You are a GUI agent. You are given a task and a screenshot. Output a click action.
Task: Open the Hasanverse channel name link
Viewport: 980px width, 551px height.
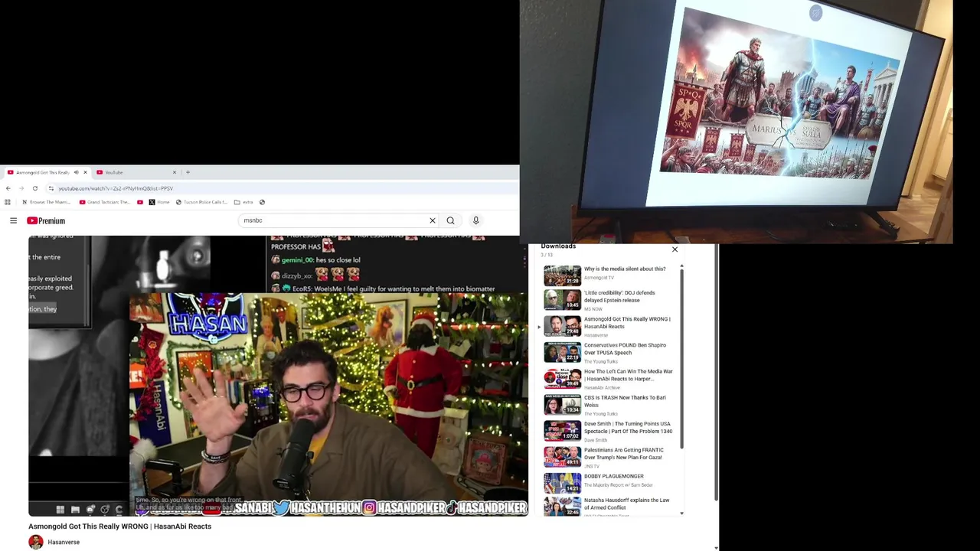coord(64,543)
